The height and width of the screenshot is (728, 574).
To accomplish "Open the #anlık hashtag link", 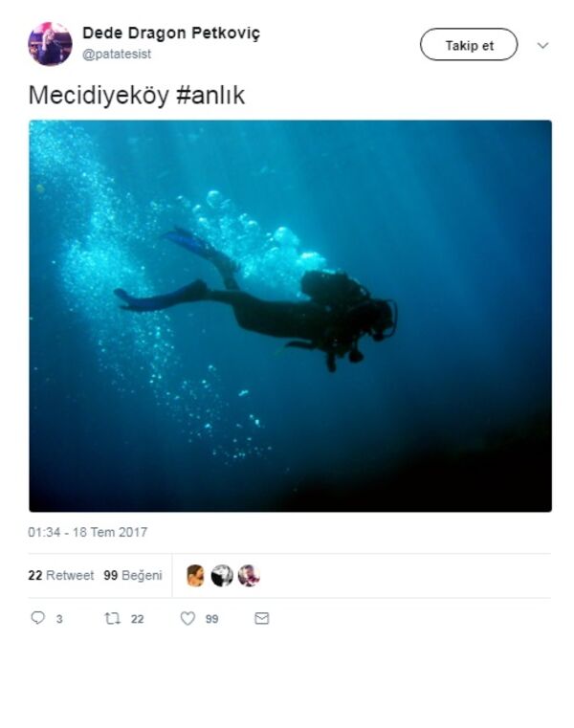I will [210, 95].
